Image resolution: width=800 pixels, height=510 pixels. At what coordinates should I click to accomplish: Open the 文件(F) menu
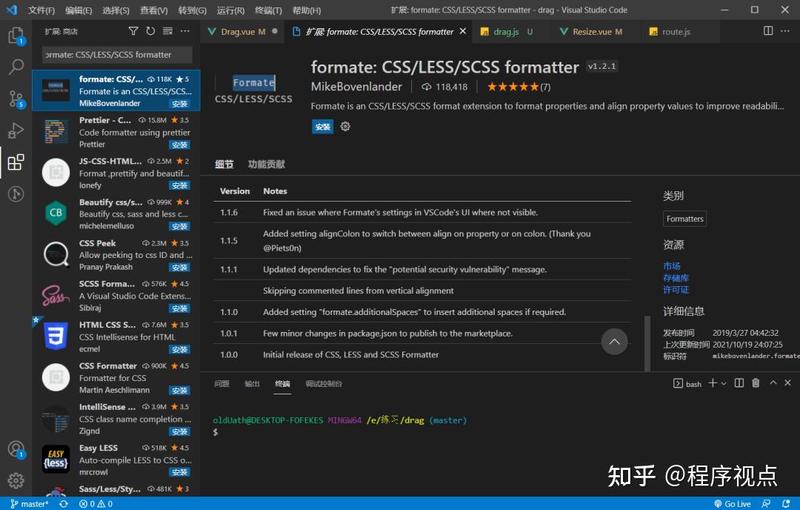pos(41,10)
